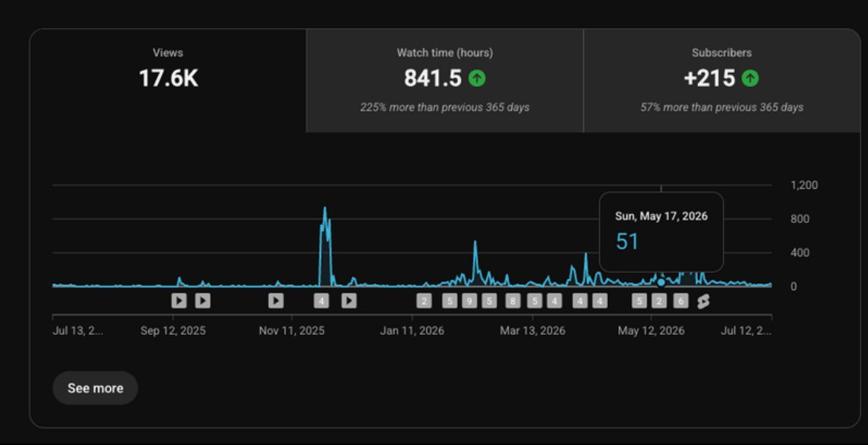Click the May 12, 2026 axis label
868x445 pixels.
pos(651,331)
